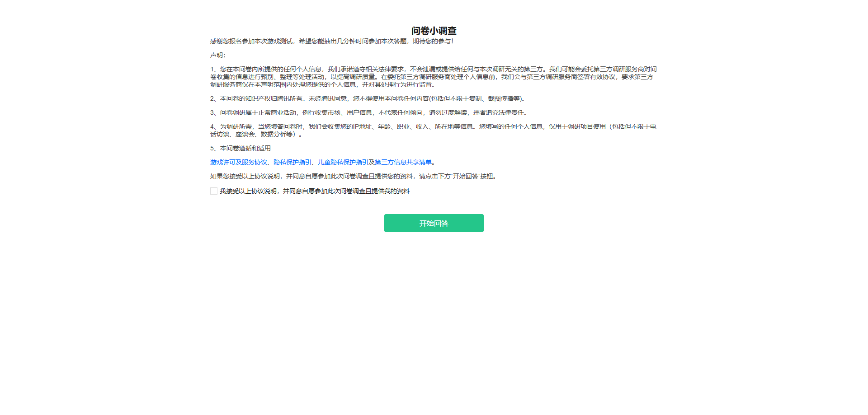Click the line starting 如果您接受以上协议说明

[354, 177]
